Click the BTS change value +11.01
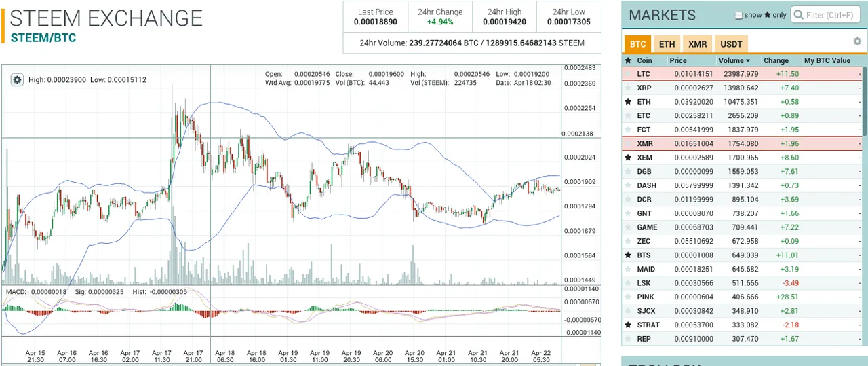Screen dimensions: 868x366 787,255
